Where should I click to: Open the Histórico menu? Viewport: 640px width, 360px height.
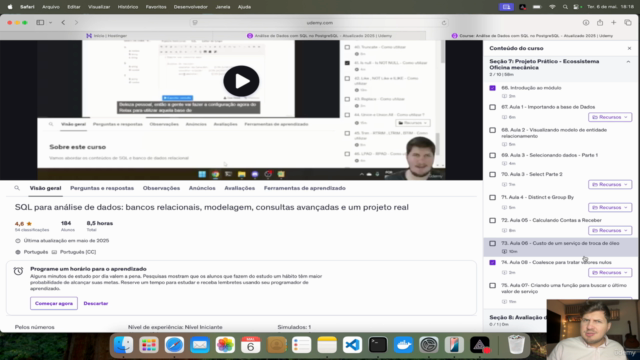(128, 7)
